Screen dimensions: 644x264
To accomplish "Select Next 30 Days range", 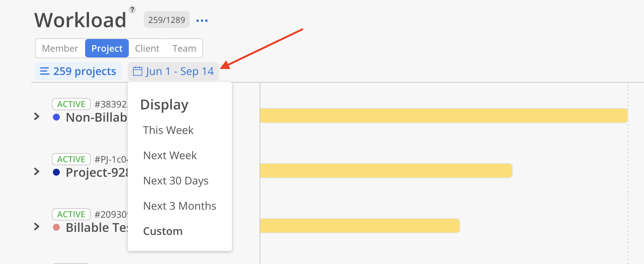I will [x=176, y=181].
